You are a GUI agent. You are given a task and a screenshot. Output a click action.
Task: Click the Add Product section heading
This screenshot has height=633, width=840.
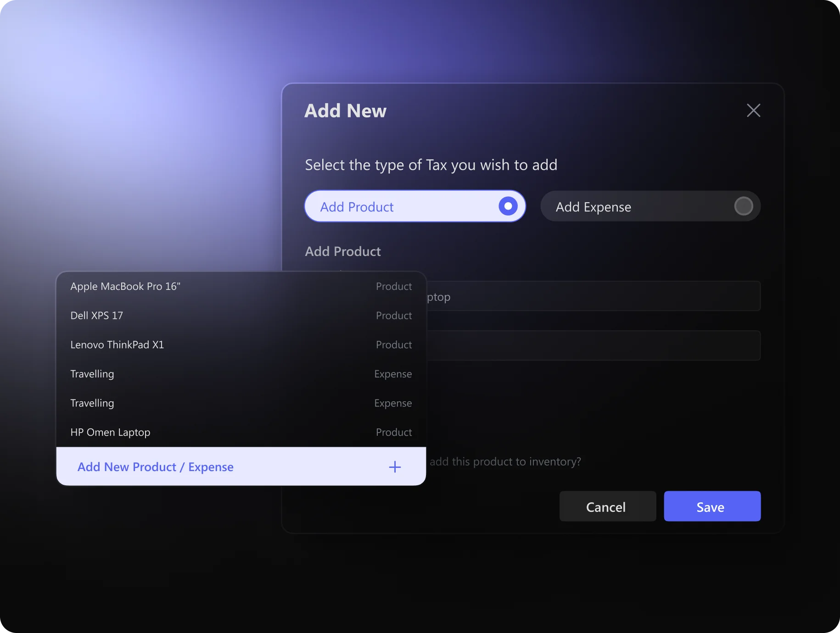click(343, 252)
